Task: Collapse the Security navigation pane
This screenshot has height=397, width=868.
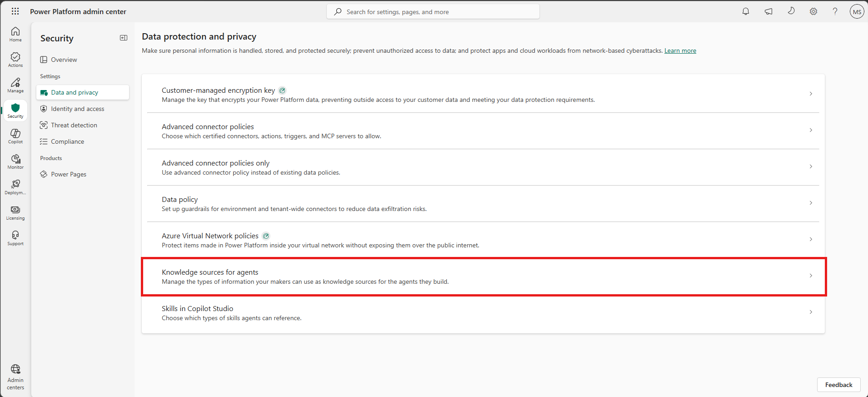Action: 124,38
